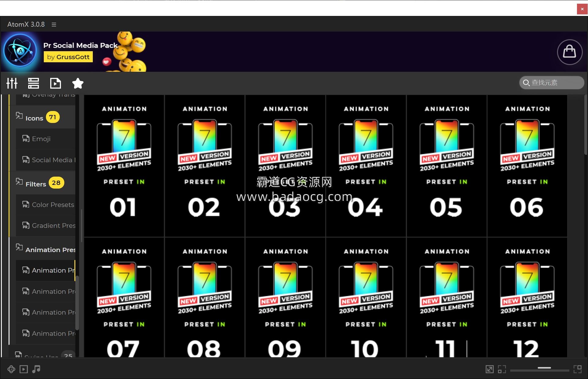Screen dimensions: 588x379
Task: Collapse the Animation Presets category
Action: tap(43, 249)
